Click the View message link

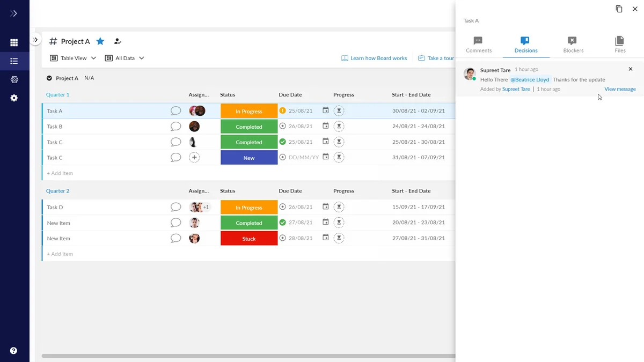coord(620,89)
